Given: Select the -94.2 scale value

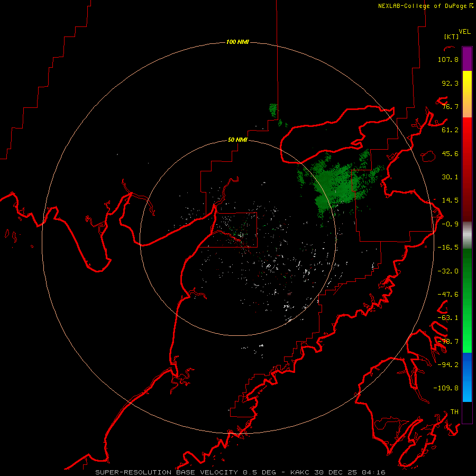Looking at the screenshot, I should [x=448, y=364].
